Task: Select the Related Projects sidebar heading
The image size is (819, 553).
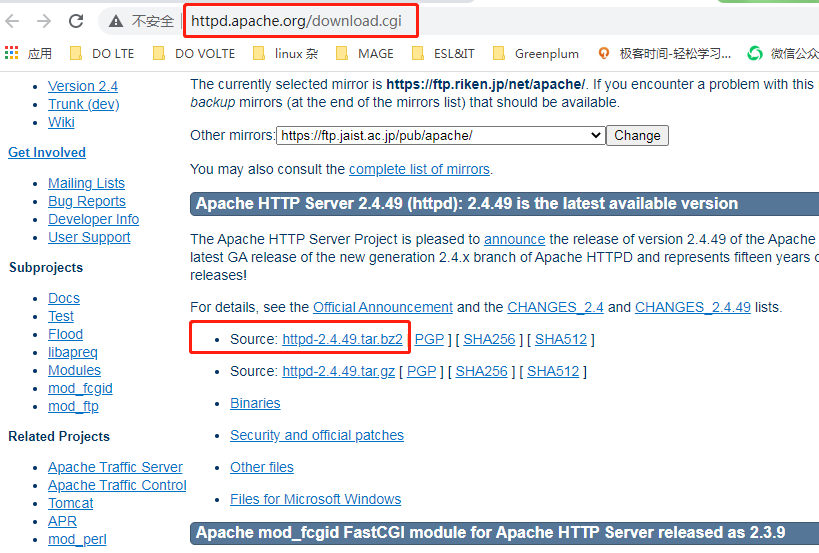Action: click(59, 437)
